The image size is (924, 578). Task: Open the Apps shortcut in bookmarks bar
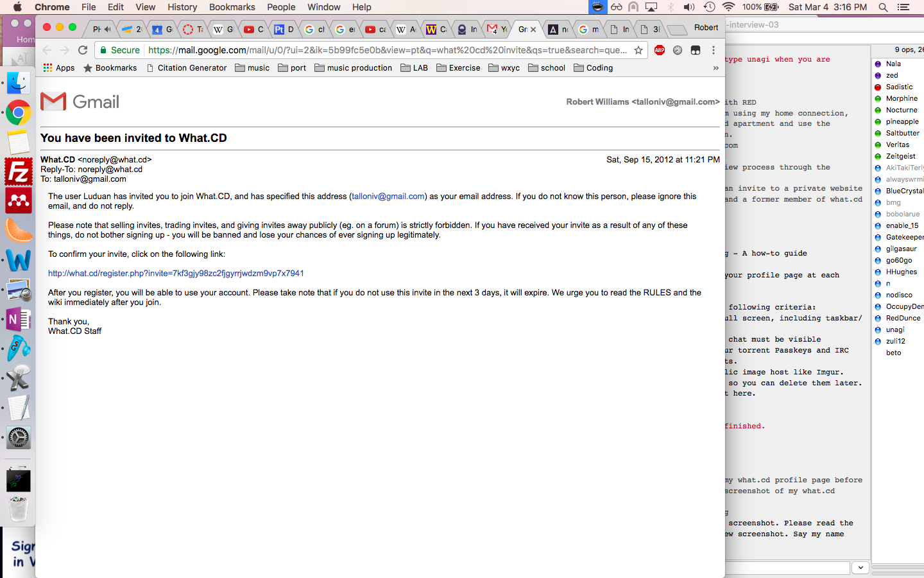(x=59, y=68)
